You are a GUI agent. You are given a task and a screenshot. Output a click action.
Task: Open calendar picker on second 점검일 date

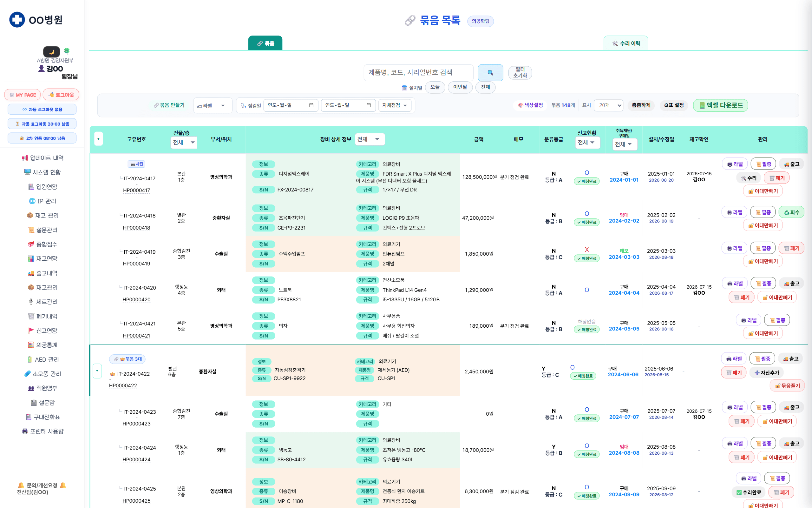(369, 105)
